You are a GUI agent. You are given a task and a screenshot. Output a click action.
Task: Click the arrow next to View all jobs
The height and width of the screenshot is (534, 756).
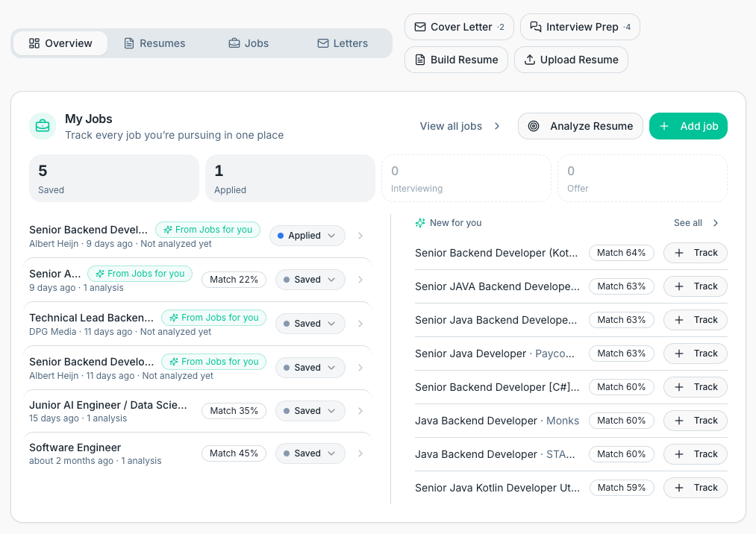[497, 126]
